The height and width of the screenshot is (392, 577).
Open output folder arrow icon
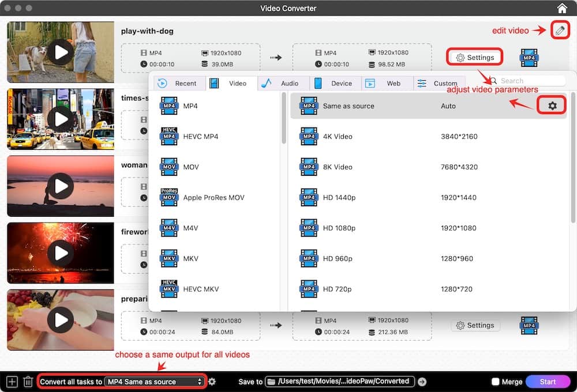pos(422,382)
